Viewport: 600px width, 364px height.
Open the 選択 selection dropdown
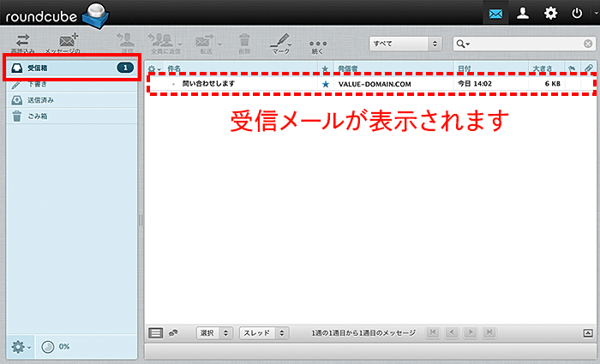(x=214, y=332)
